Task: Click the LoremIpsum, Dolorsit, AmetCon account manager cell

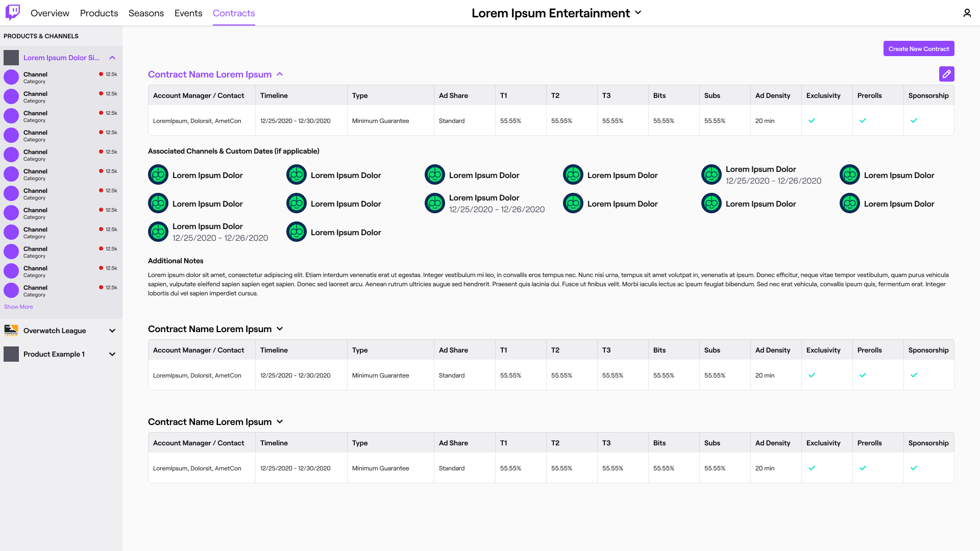Action: (197, 120)
